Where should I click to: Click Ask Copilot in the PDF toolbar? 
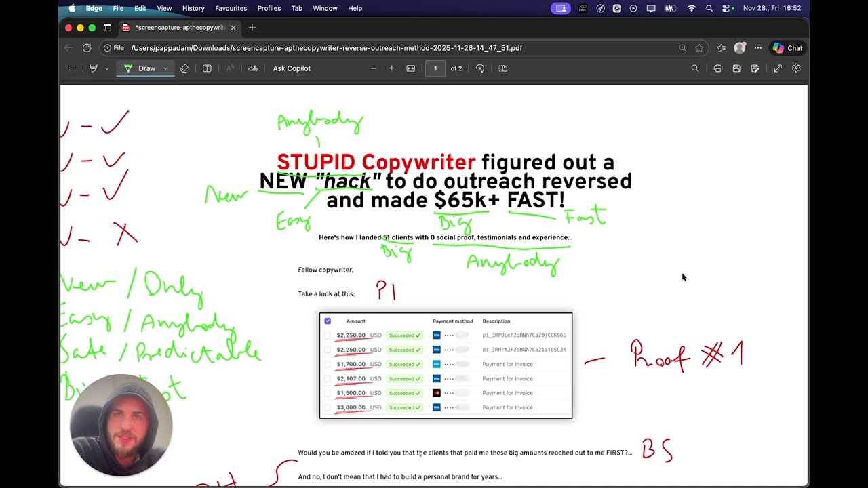click(x=292, y=68)
